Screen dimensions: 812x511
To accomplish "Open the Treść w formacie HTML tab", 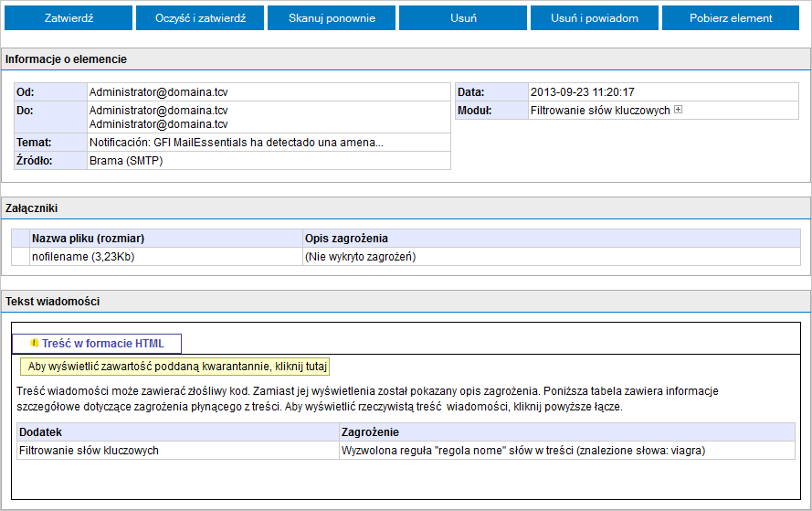I will [97, 344].
